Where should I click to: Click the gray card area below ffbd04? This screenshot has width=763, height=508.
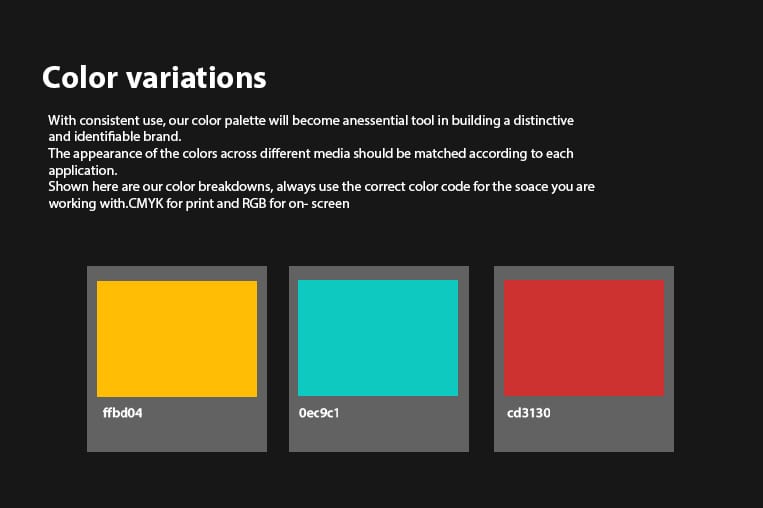177,436
